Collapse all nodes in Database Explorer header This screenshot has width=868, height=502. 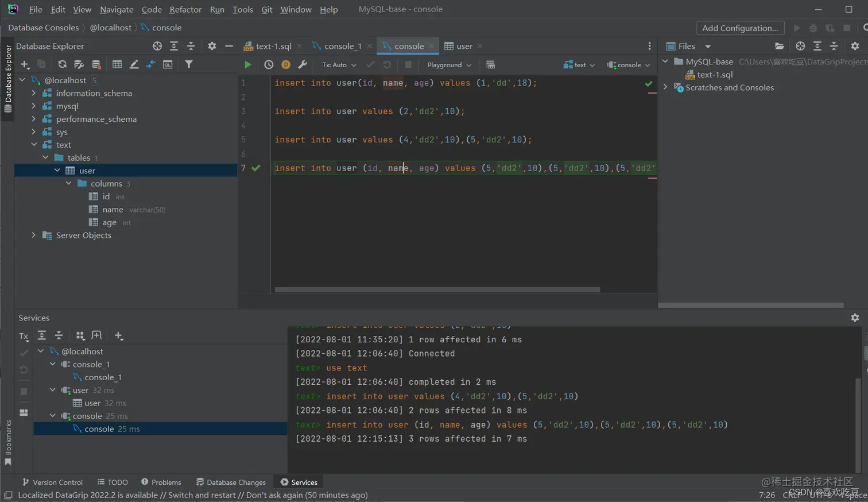tap(191, 46)
